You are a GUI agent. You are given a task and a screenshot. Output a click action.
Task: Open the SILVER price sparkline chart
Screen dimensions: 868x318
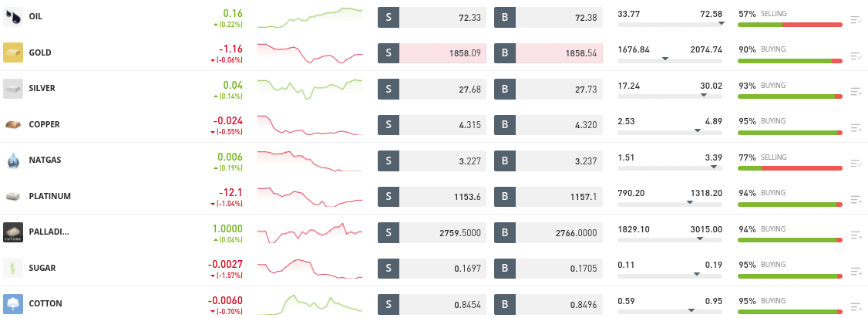(309, 89)
